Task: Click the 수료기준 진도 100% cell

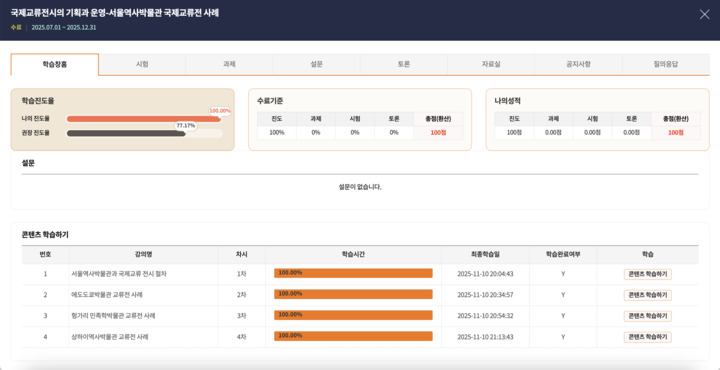Action: (276, 133)
